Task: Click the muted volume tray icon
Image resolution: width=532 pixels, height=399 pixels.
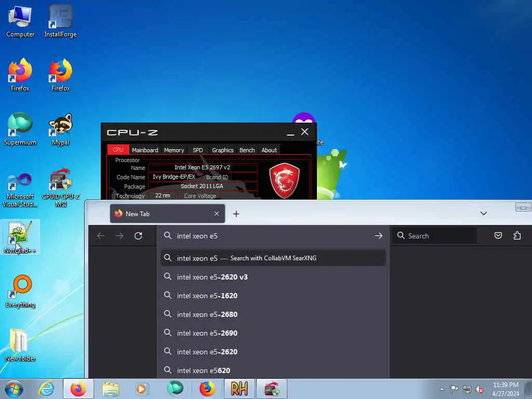Action: tap(480, 389)
